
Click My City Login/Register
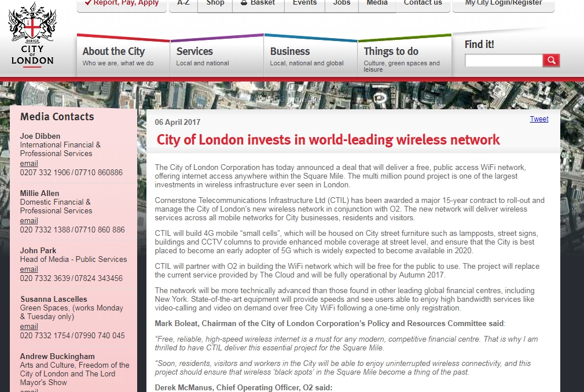tap(504, 3)
